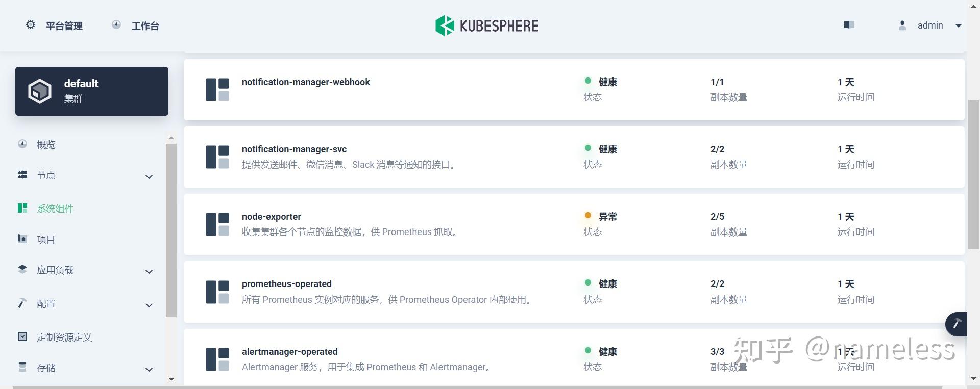Expand the 节点 sidebar section
980x389 pixels.
pos(149,177)
